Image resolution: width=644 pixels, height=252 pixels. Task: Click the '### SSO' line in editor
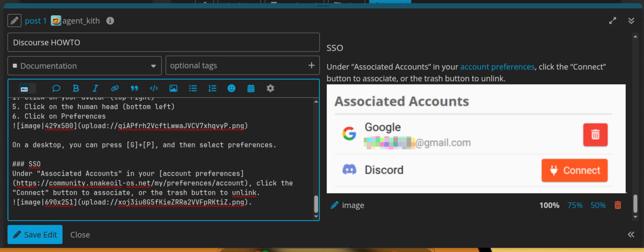(x=26, y=164)
